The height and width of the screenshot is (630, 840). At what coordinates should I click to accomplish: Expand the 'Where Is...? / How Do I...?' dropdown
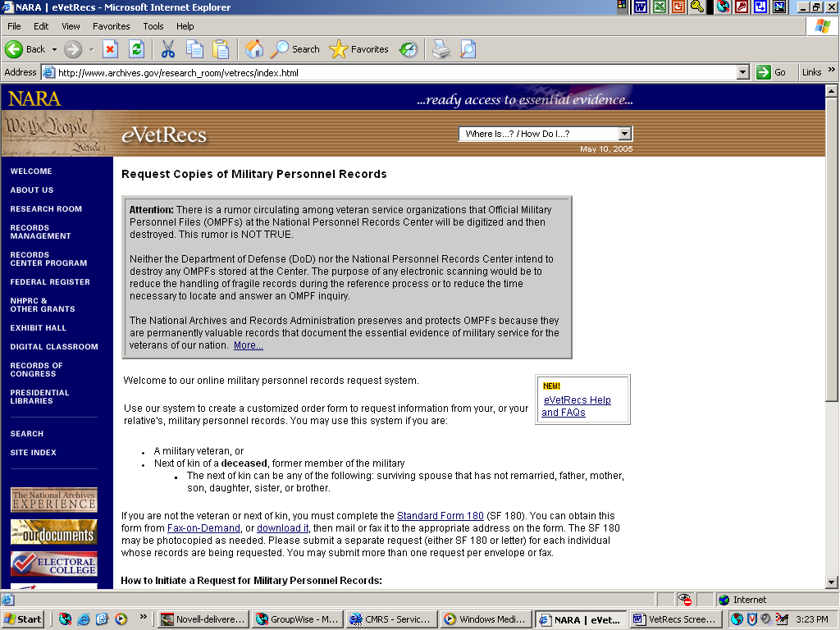624,134
